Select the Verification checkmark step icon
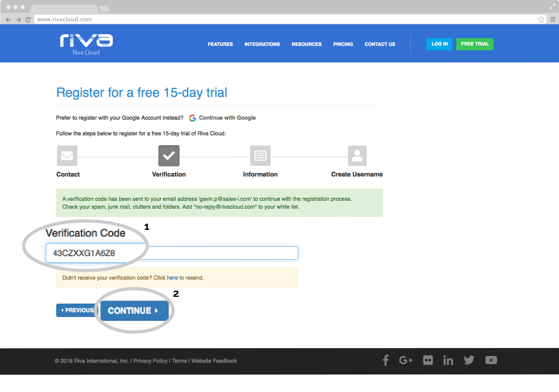559x392 pixels. pyautogui.click(x=169, y=156)
